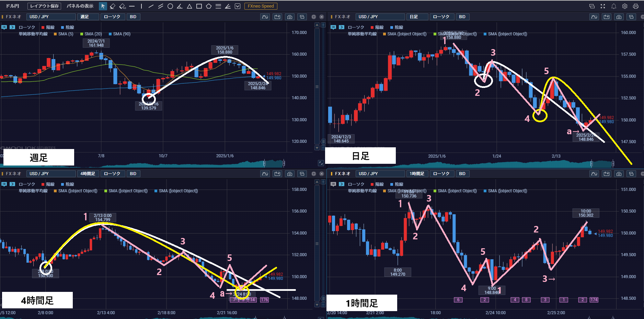
Task: Click the SMA (5) orange color swatch
Action: click(x=55, y=34)
